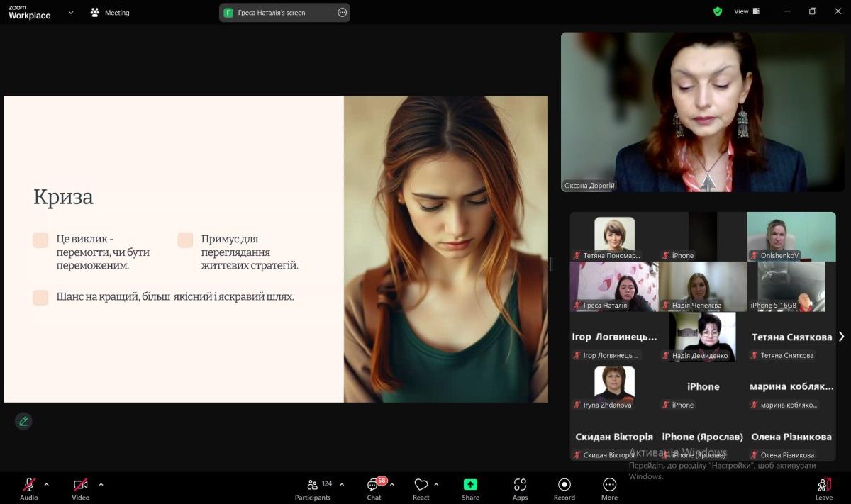Expand video settings arrow next to Video

pos(101,484)
